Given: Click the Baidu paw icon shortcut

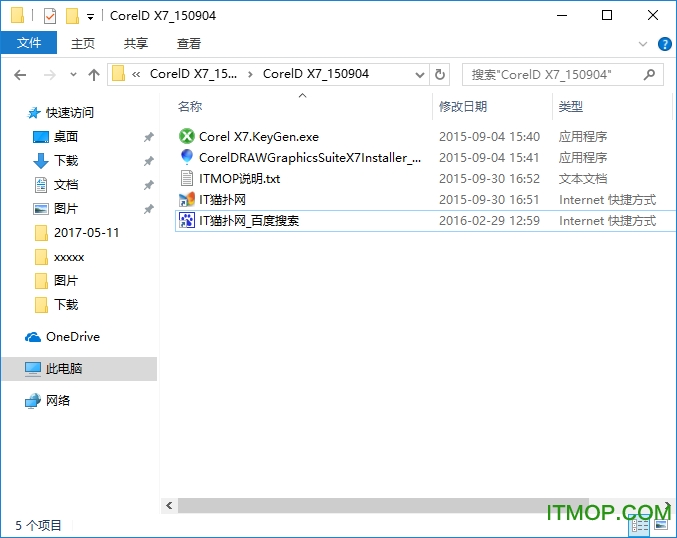Looking at the screenshot, I should click(187, 221).
